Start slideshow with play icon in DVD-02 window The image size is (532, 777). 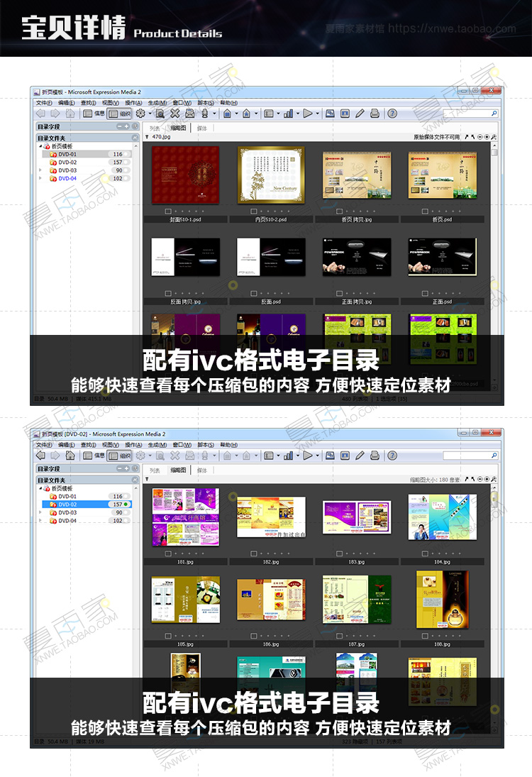[x=308, y=456]
